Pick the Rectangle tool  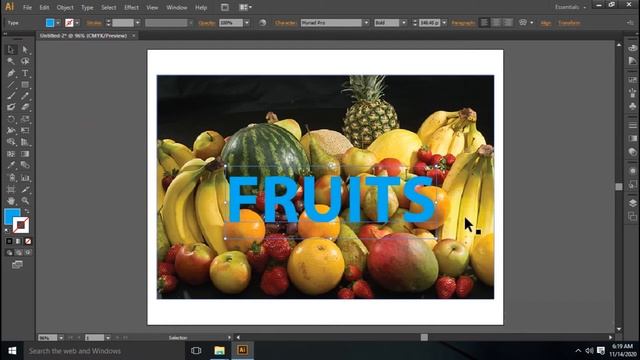tap(25, 84)
